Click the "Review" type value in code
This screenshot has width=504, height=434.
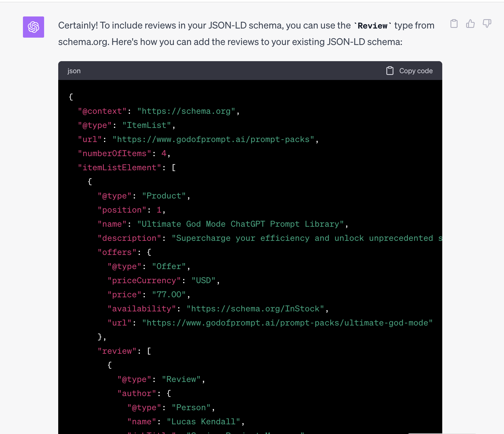click(181, 379)
